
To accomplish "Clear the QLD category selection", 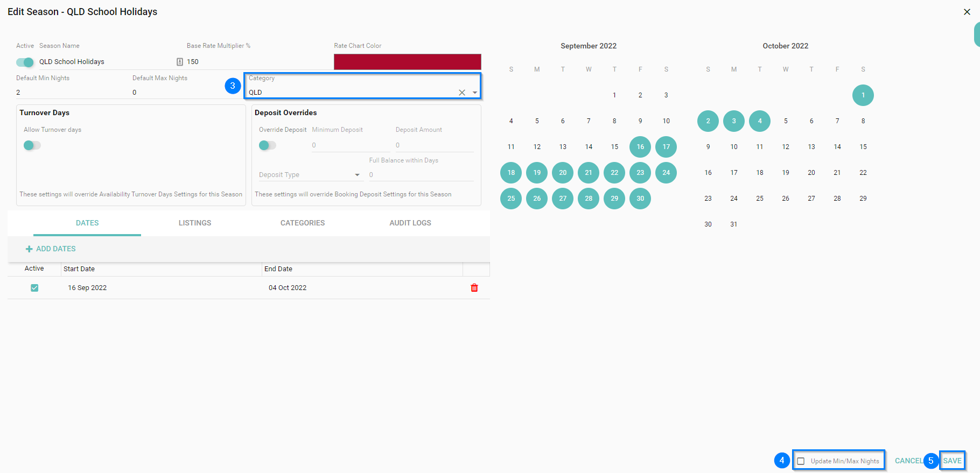I will point(461,93).
